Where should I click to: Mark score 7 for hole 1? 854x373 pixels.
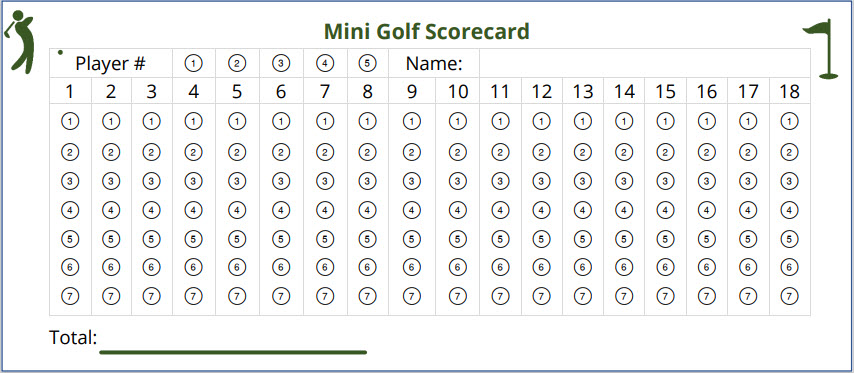(70, 296)
